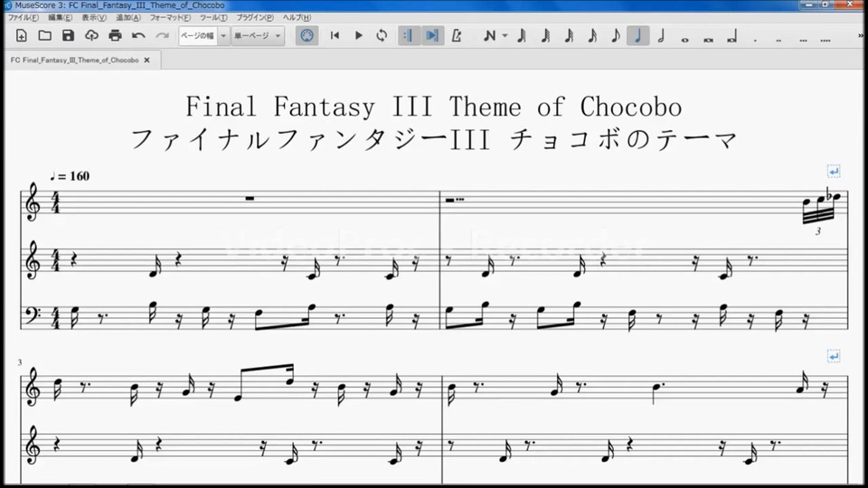Toggle loop playback
The width and height of the screenshot is (868, 488).
tap(382, 36)
